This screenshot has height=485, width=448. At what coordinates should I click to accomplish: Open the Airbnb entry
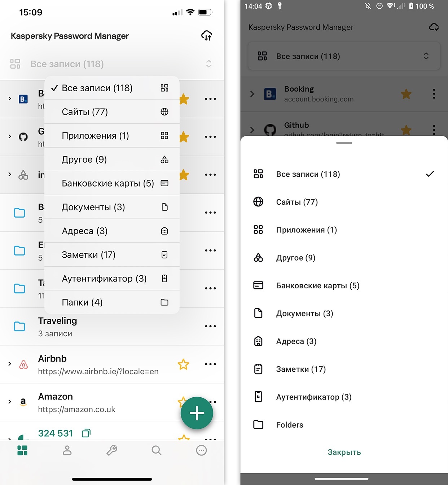coord(112,364)
